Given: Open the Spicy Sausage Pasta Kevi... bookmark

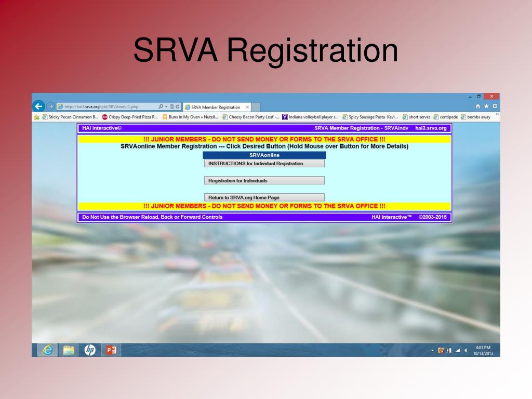Looking at the screenshot, I should click(x=370, y=117).
